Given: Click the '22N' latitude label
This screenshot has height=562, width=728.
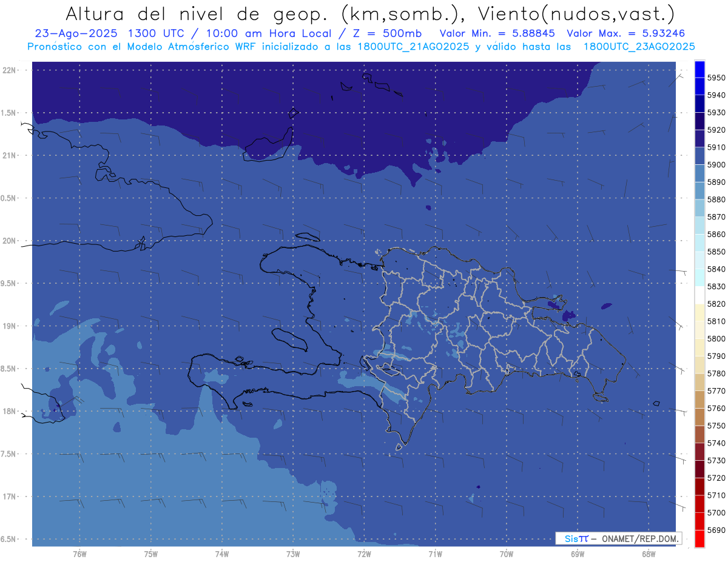Looking at the screenshot, I should (9, 70).
